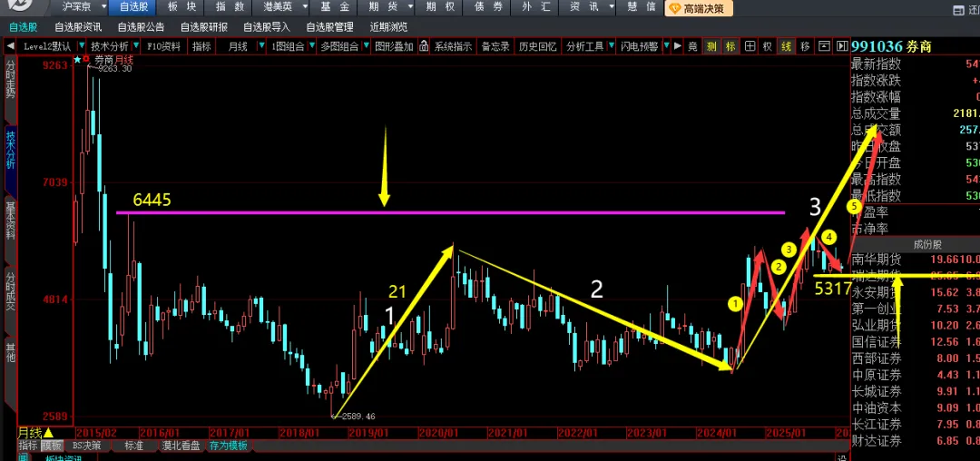Toggle the 测 measurement button

pyautogui.click(x=711, y=46)
